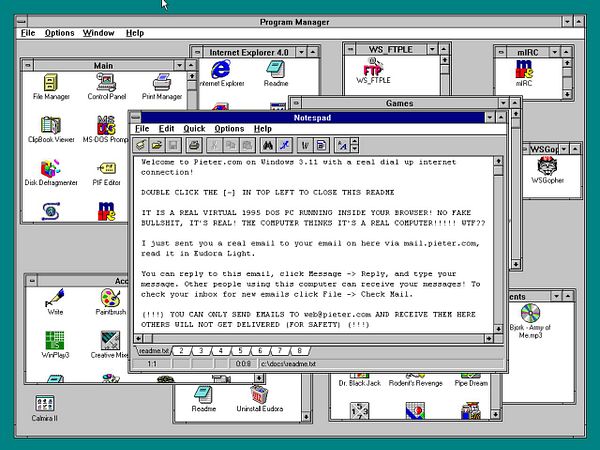Image resolution: width=600 pixels, height=450 pixels.
Task: Open the Edit menu in Notespad
Action: coord(166,129)
